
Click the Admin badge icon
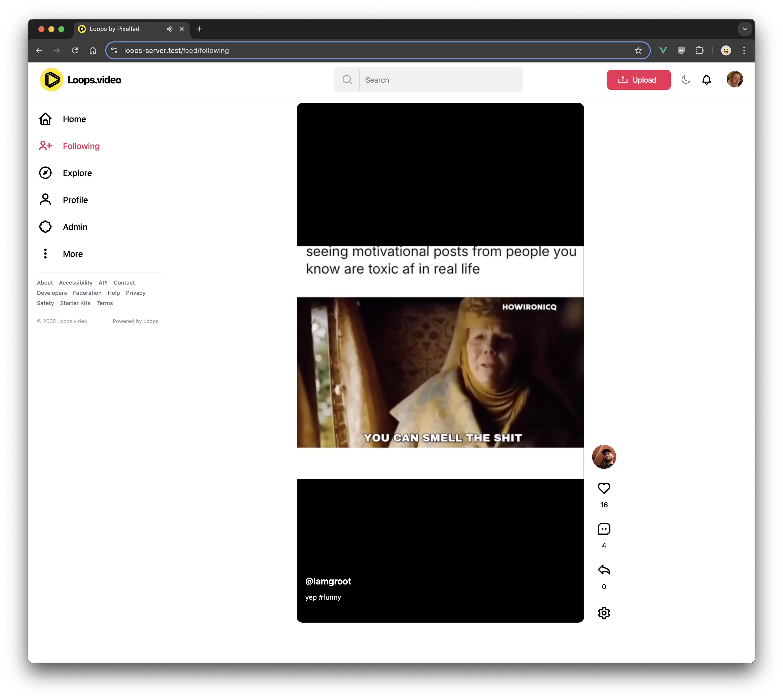(x=45, y=227)
